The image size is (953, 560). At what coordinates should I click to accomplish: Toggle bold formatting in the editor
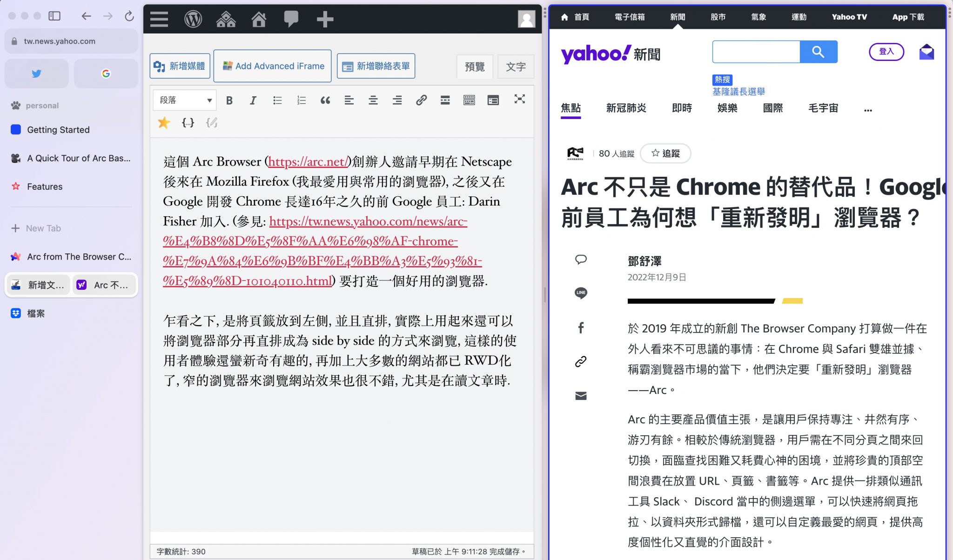pyautogui.click(x=229, y=100)
